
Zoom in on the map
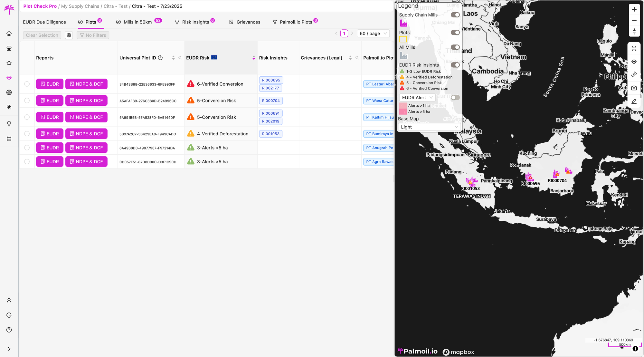click(634, 9)
